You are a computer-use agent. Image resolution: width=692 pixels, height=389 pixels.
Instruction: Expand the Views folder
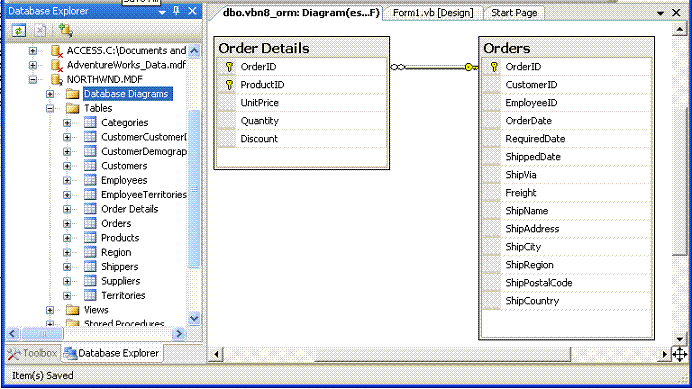click(50, 310)
